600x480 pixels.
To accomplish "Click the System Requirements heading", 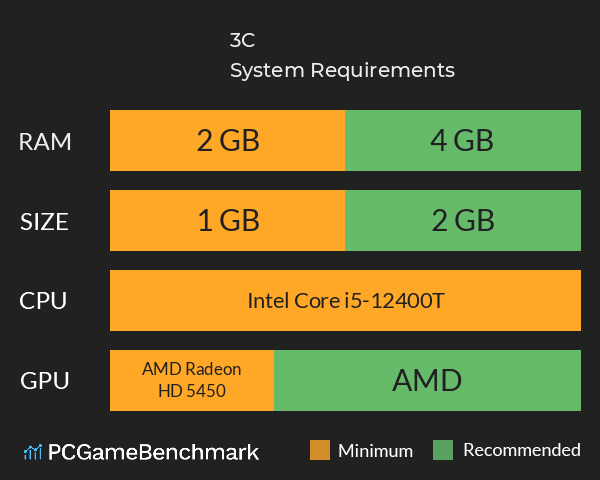I will pos(342,71).
